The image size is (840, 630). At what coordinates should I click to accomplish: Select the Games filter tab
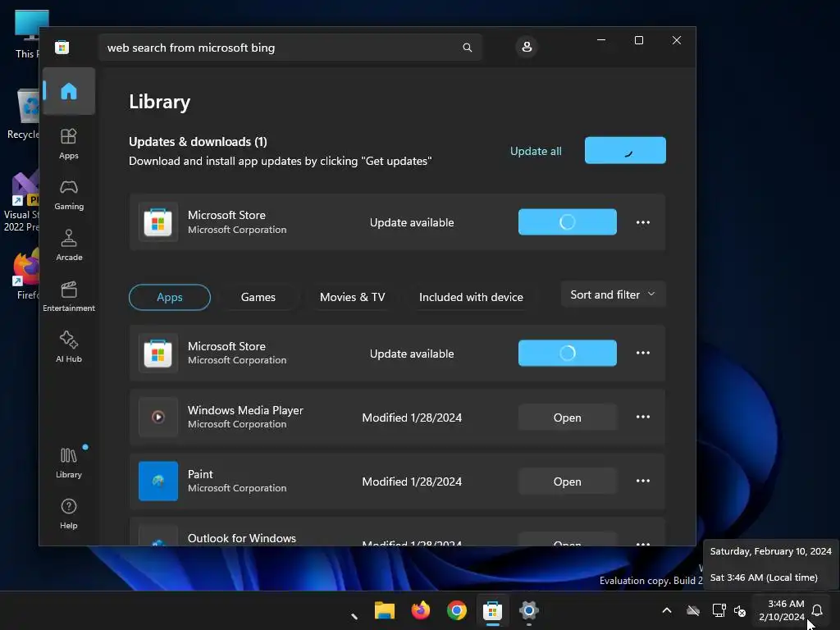point(258,297)
